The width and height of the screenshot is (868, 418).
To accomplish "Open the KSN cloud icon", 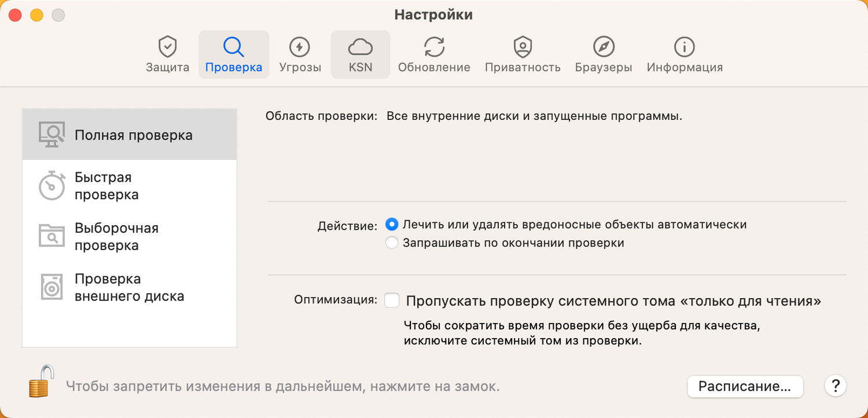I will (x=360, y=46).
